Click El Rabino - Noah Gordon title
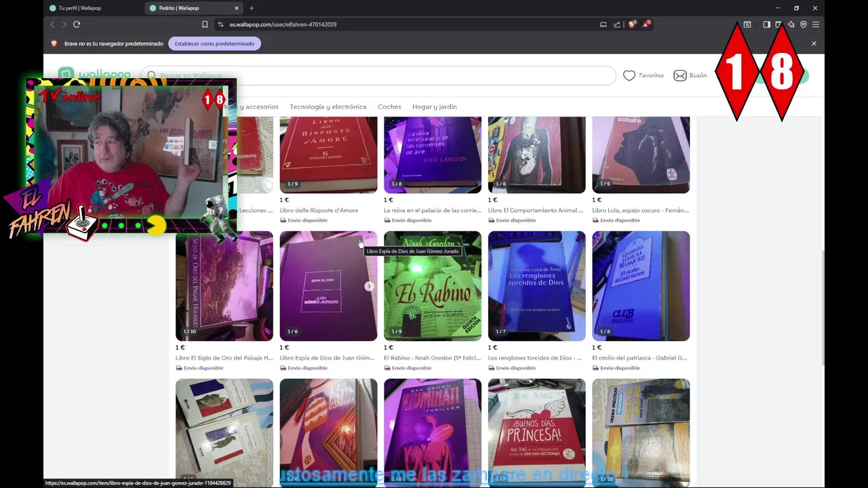This screenshot has height=488, width=868. 432,358
